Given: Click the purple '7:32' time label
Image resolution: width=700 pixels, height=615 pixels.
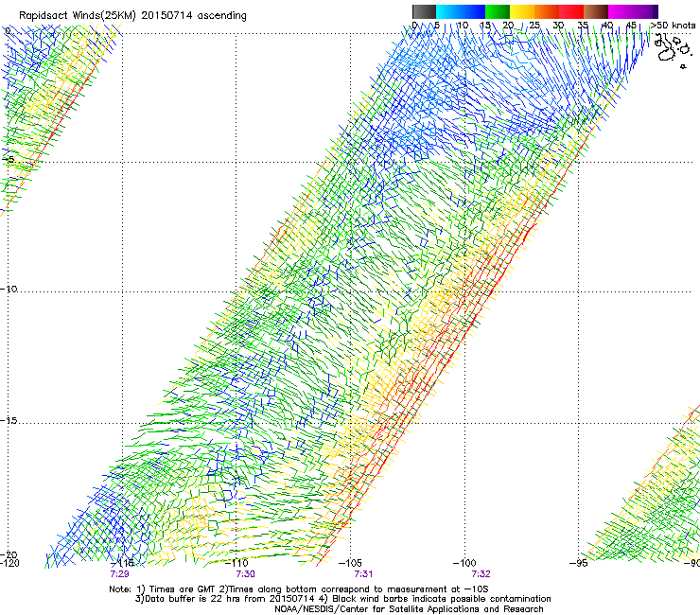Looking at the screenshot, I should (481, 574).
